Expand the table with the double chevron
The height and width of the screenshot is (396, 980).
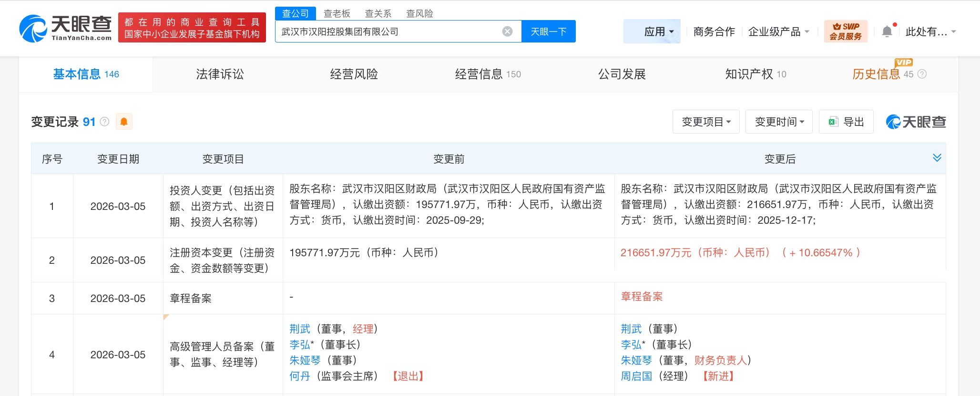coord(937,158)
